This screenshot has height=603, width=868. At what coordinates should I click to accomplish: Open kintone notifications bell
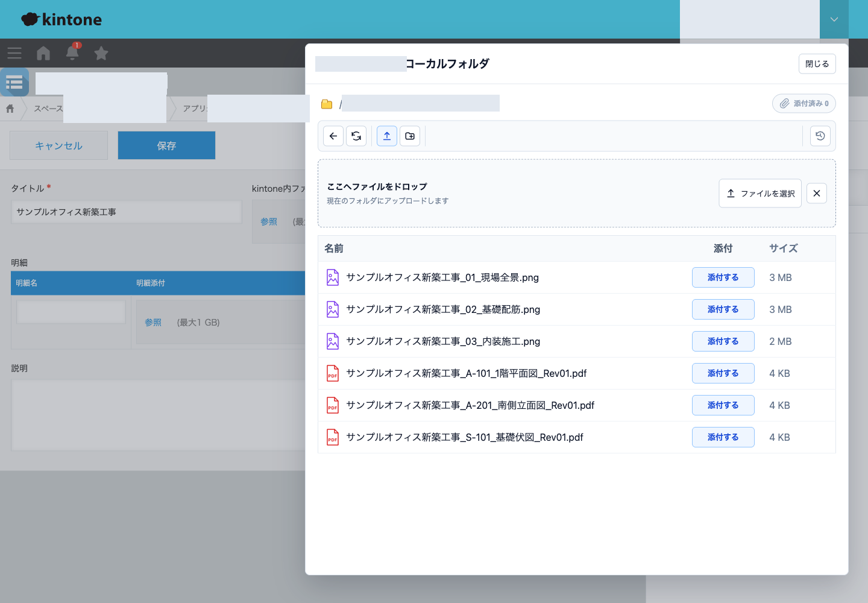coord(72,53)
